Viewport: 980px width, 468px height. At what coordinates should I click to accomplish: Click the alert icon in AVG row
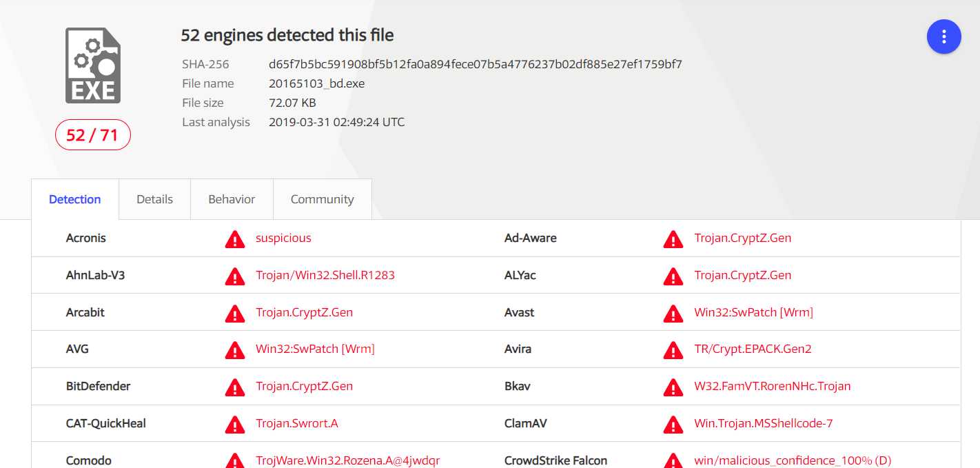[235, 350]
